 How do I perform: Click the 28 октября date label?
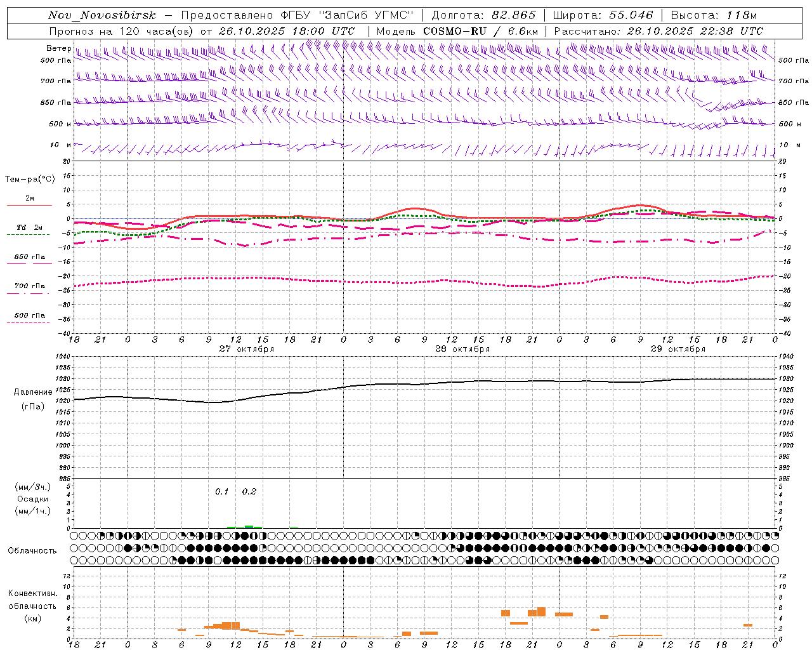tap(462, 349)
